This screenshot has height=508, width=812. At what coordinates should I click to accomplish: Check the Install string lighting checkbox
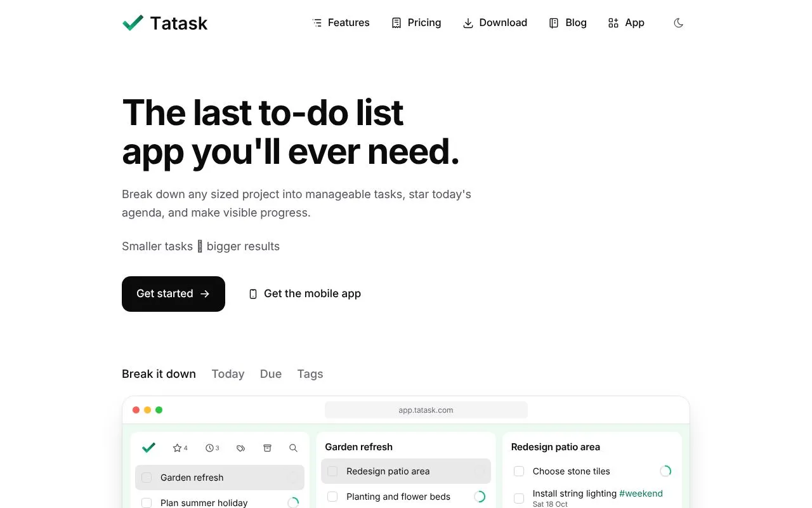(x=519, y=498)
